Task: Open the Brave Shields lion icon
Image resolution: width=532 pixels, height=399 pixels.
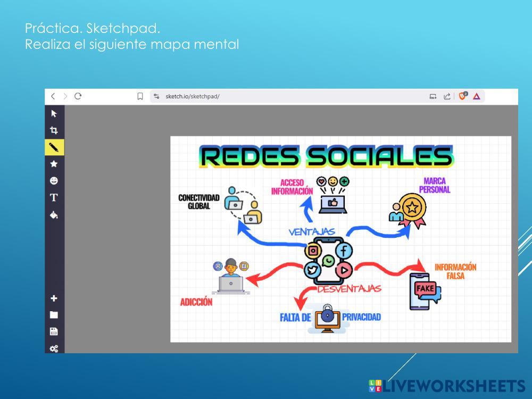Action: 463,96
